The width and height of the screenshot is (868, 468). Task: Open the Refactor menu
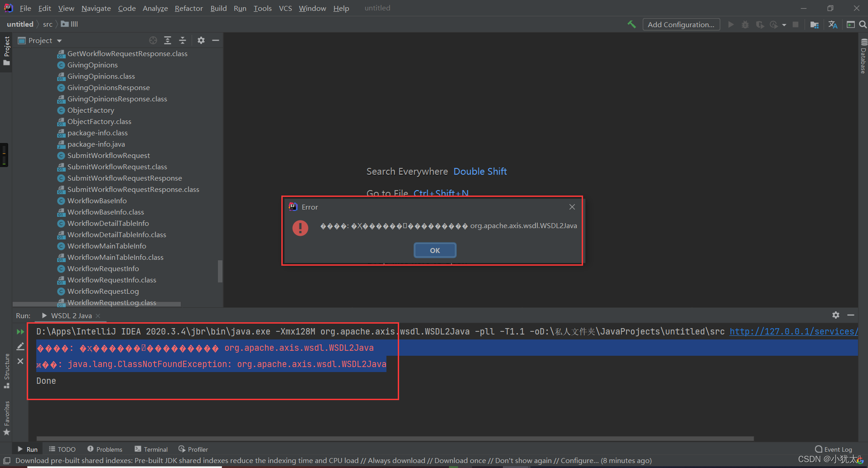coord(189,8)
